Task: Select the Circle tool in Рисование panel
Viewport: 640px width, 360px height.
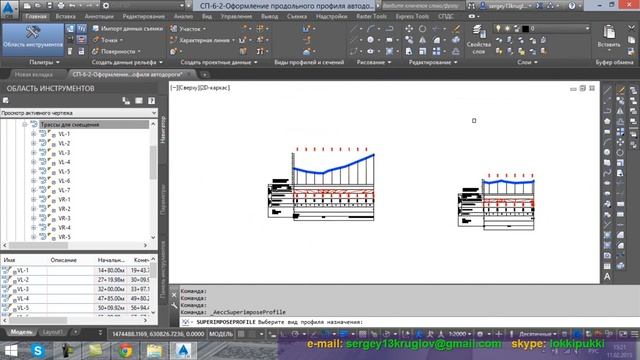Action: pyautogui.click(x=370, y=40)
